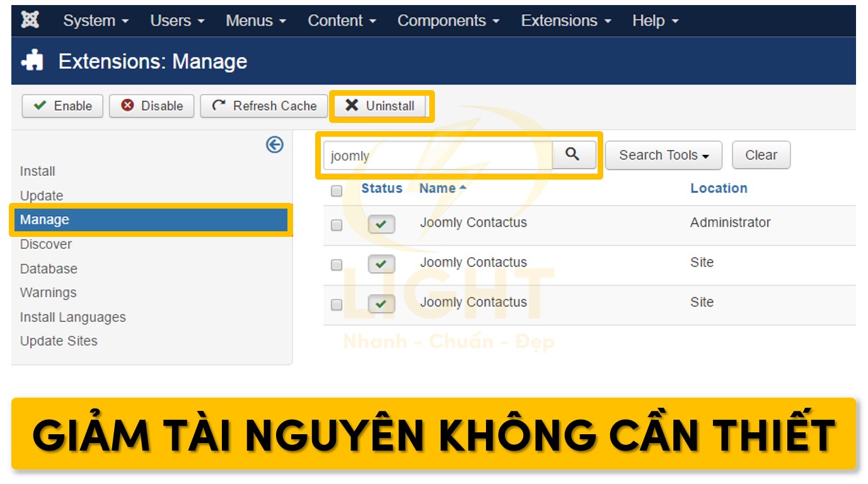Open the Extensions menu
Image resolution: width=868 pixels, height=484 pixels.
pos(566,21)
